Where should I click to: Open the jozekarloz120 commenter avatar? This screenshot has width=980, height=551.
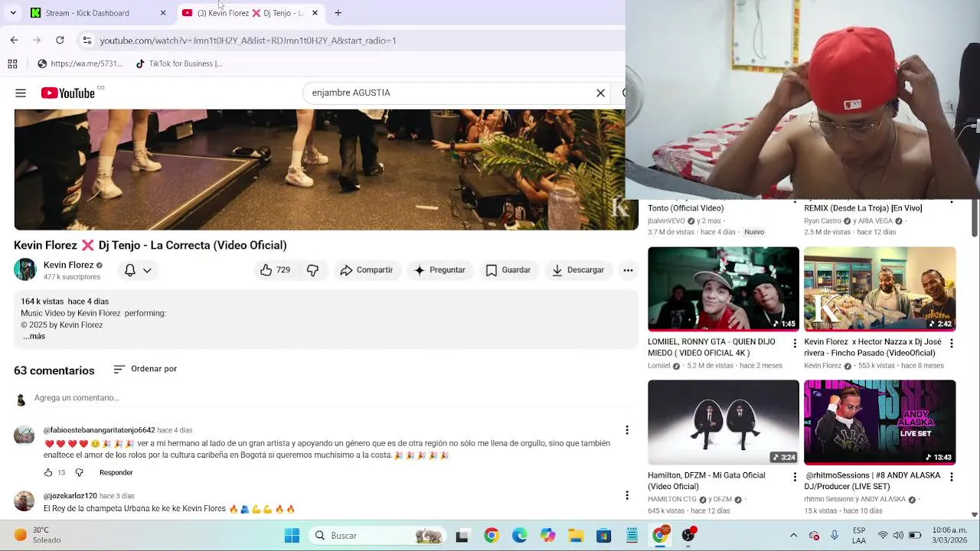pyautogui.click(x=24, y=501)
